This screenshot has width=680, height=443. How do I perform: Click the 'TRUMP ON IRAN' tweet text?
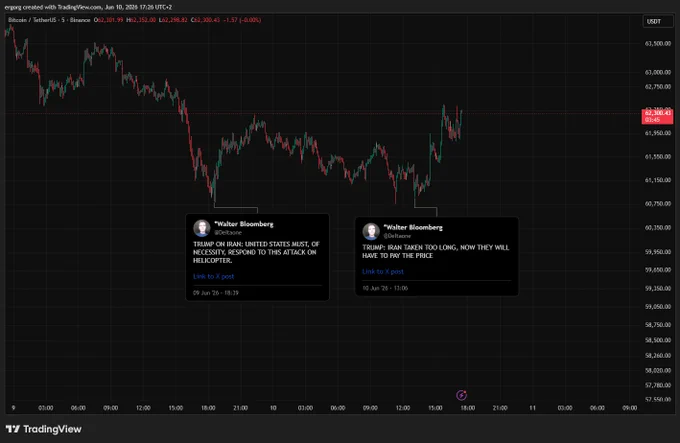(256, 252)
